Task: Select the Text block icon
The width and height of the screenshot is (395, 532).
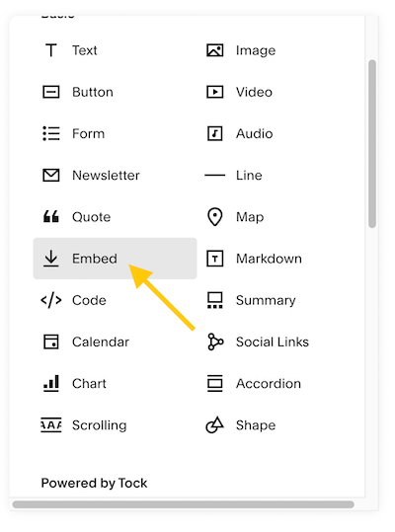Action: (x=51, y=50)
